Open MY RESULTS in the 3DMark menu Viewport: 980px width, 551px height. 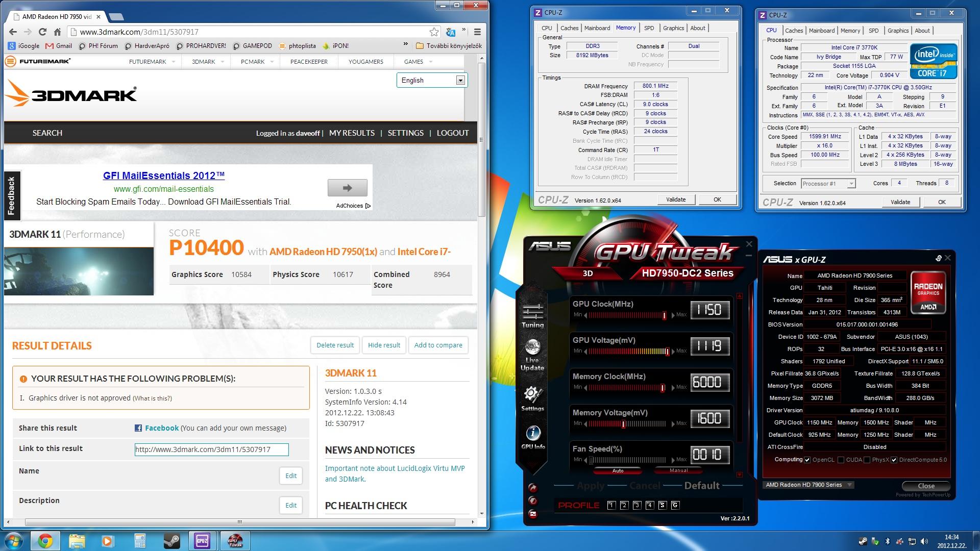click(x=352, y=133)
